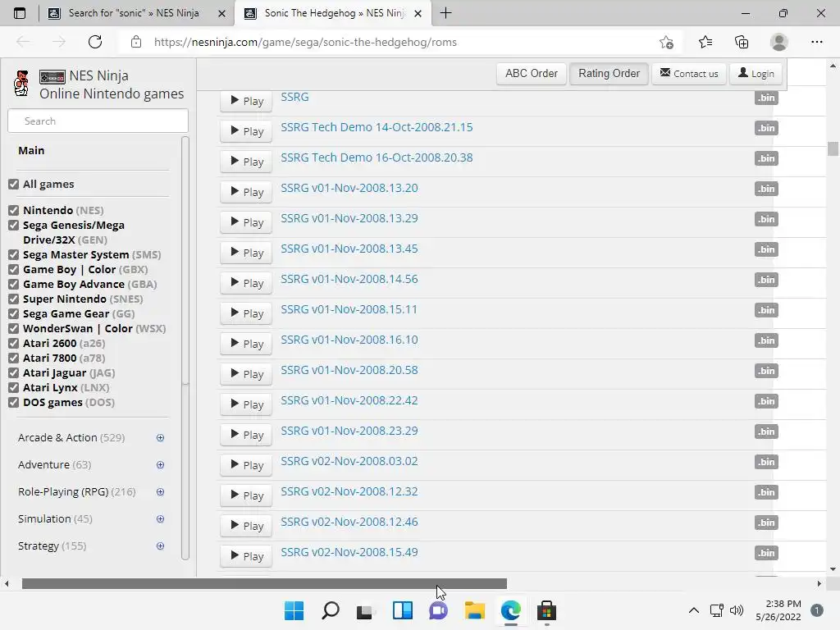The image size is (840, 630).
Task: Select ABC Order sorting
Action: 532,73
